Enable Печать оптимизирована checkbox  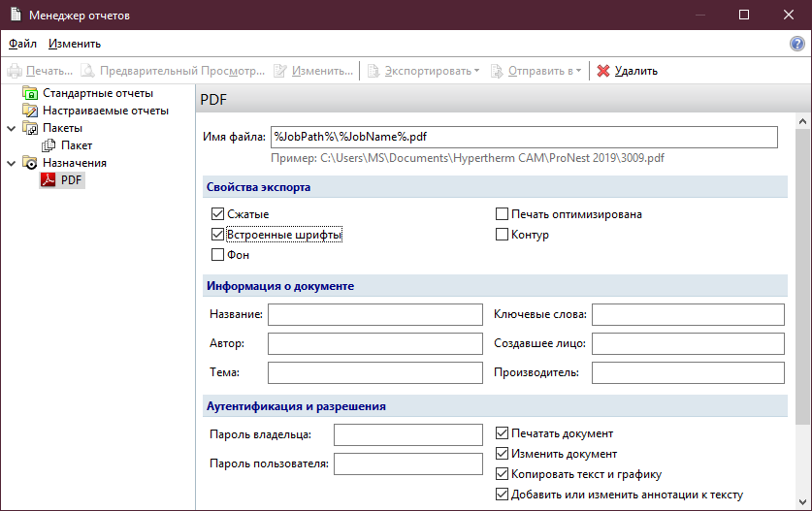502,214
